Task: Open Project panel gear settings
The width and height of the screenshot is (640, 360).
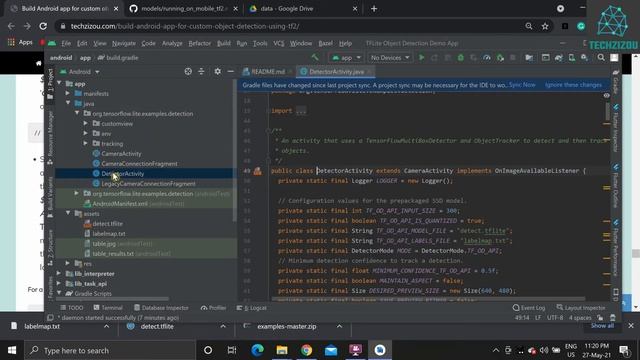Action: [x=218, y=71]
